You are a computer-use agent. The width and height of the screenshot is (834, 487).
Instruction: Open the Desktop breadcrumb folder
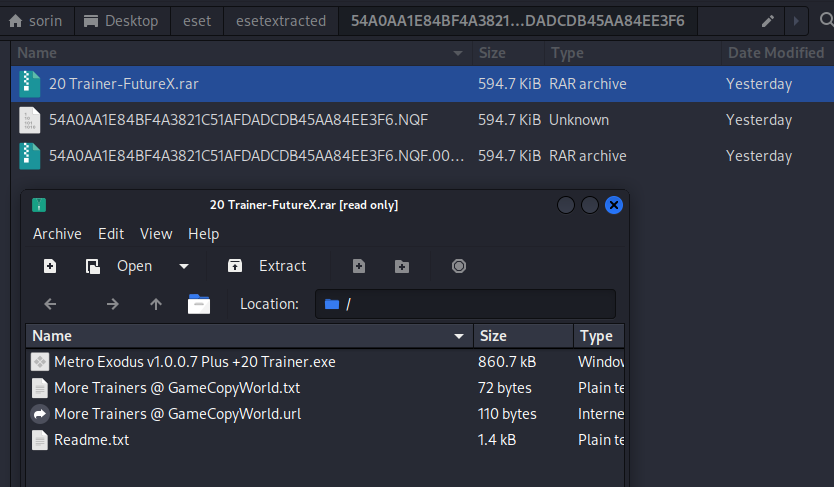coord(122,21)
